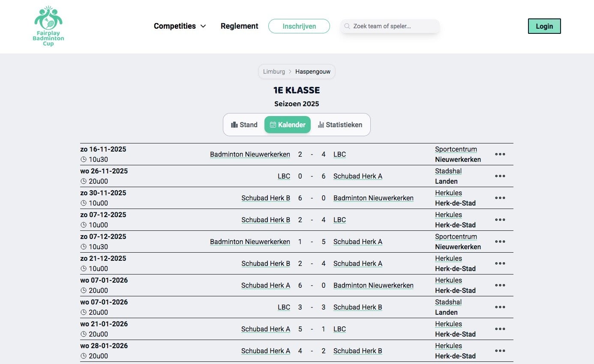
Task: Open more options for 30-11-2025 match
Action: tap(500, 198)
